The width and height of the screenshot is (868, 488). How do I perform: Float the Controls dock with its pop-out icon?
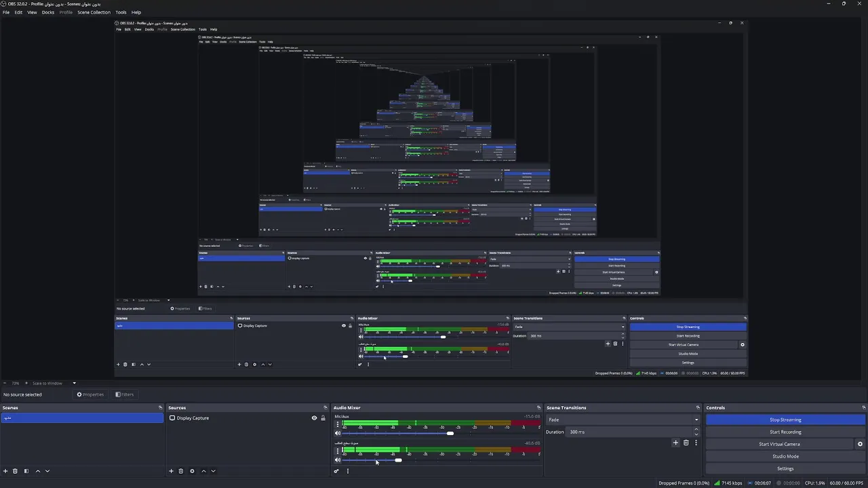[x=864, y=407]
